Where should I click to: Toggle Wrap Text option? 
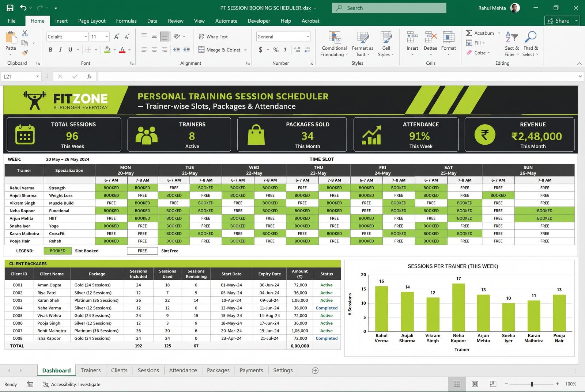click(x=213, y=37)
